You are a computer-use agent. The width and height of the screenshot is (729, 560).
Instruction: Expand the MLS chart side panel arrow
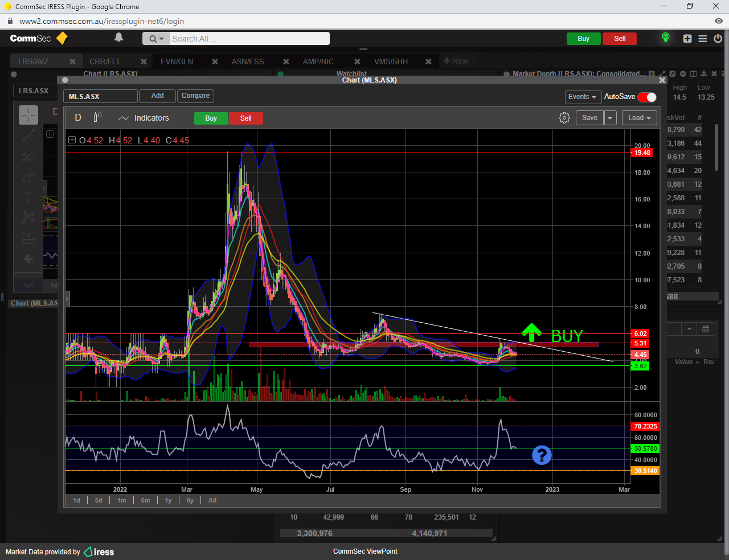[67, 298]
